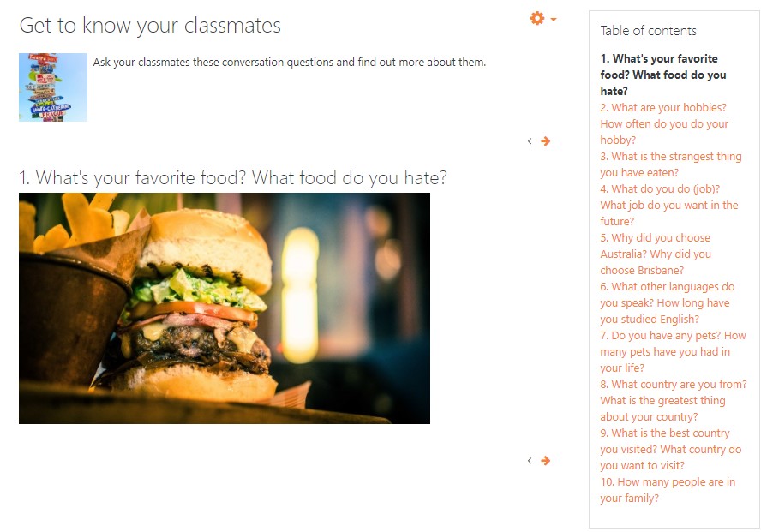Select current chapter 1 favorite food entry

pyautogui.click(x=662, y=75)
